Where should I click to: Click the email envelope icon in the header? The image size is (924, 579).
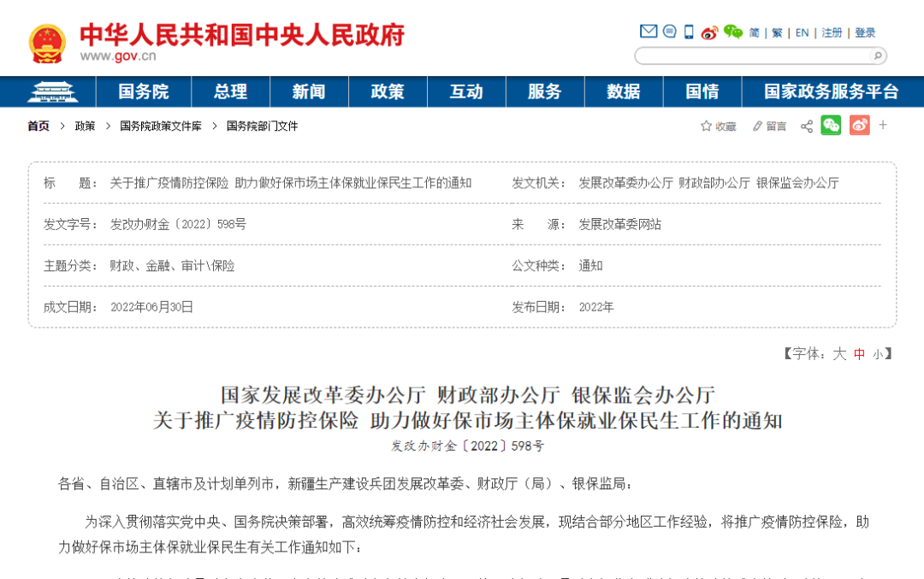pyautogui.click(x=649, y=32)
